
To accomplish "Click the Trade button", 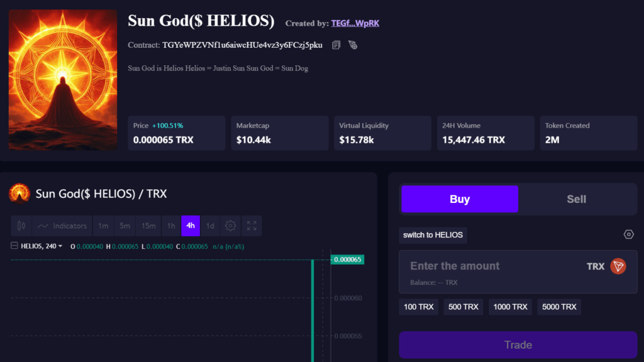I will coord(518,344).
